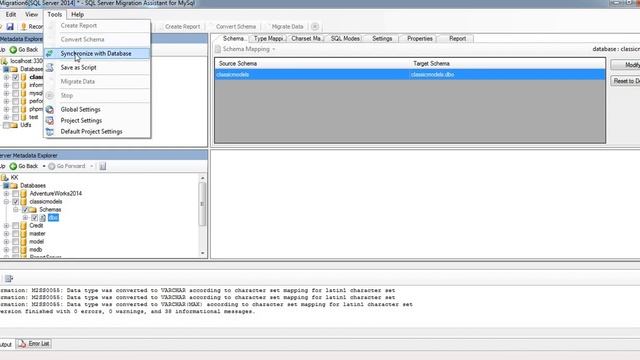
Task: Expand the master database node
Action: click(x=6, y=233)
